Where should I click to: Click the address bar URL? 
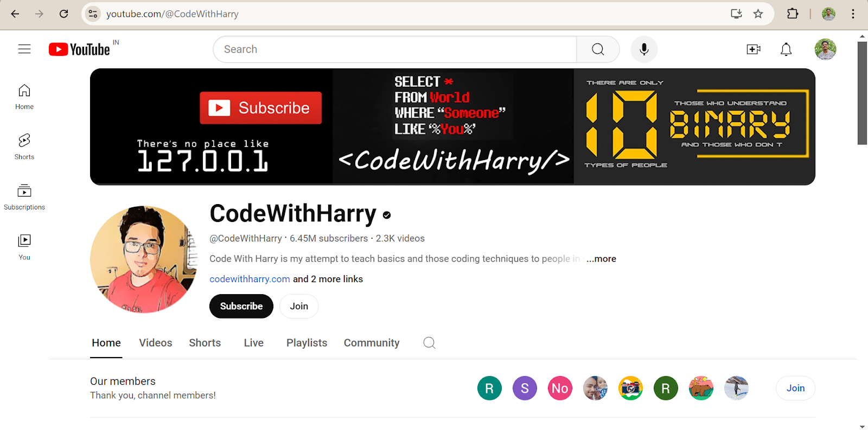(x=172, y=14)
